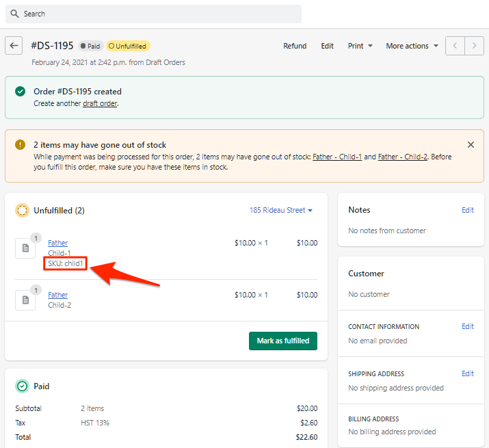489x448 pixels.
Task: Click the search magnifier icon
Action: point(14,14)
